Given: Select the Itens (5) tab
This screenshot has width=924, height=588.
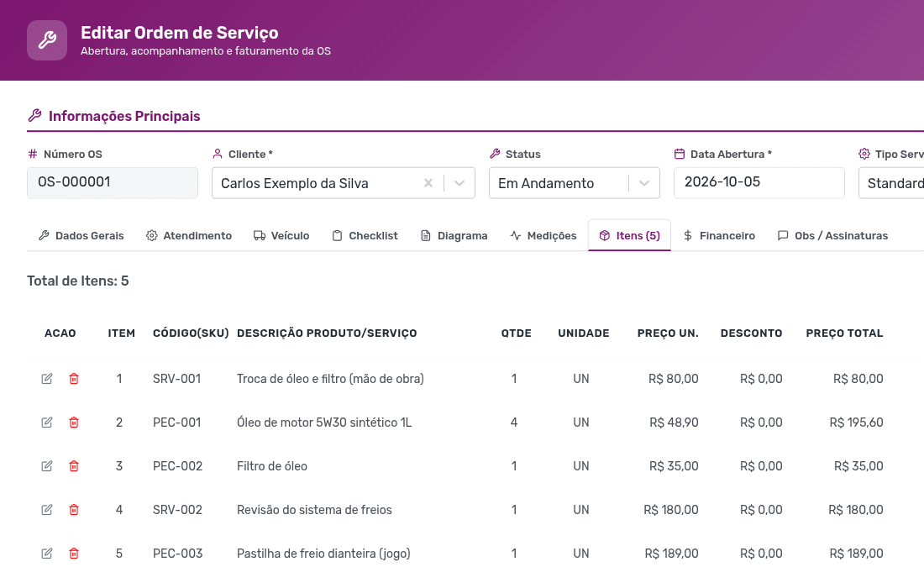Looking at the screenshot, I should click(629, 236).
